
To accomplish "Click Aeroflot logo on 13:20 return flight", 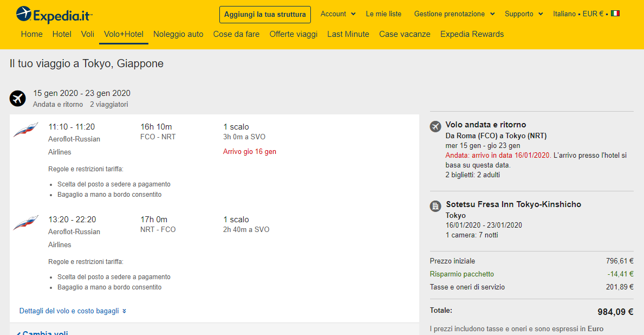I will pos(26,222).
